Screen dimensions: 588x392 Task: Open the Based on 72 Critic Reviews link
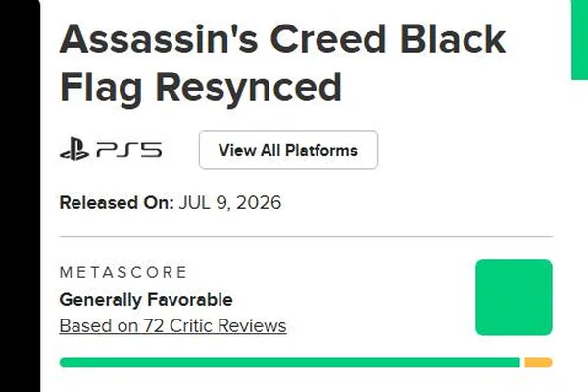(x=172, y=325)
